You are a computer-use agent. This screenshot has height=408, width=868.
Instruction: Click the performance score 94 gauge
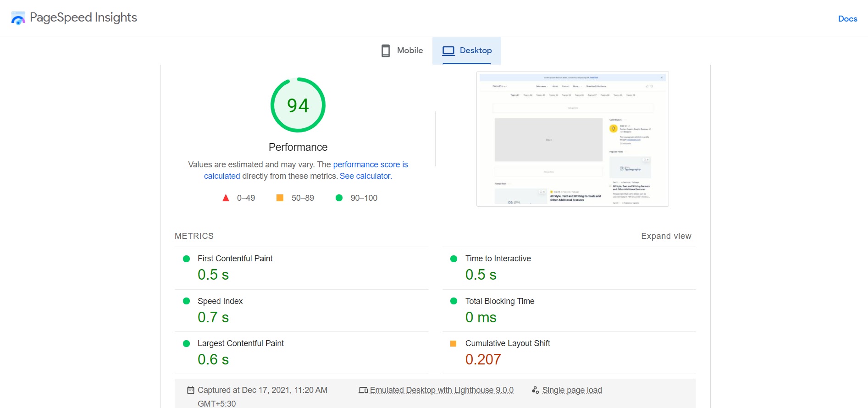298,105
